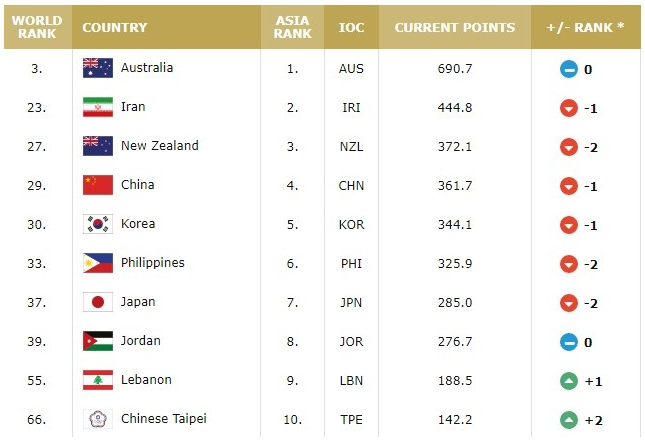Viewport: 645px width, 440px height.
Task: Click the Japan flag icon
Action: click(x=97, y=302)
